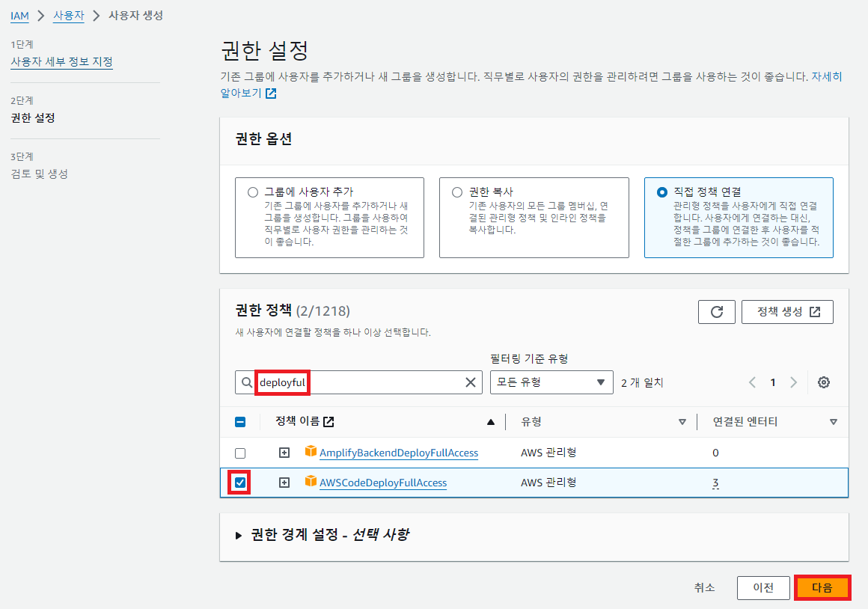Open AWSCodeDeployFullAccess policy link

(x=383, y=483)
